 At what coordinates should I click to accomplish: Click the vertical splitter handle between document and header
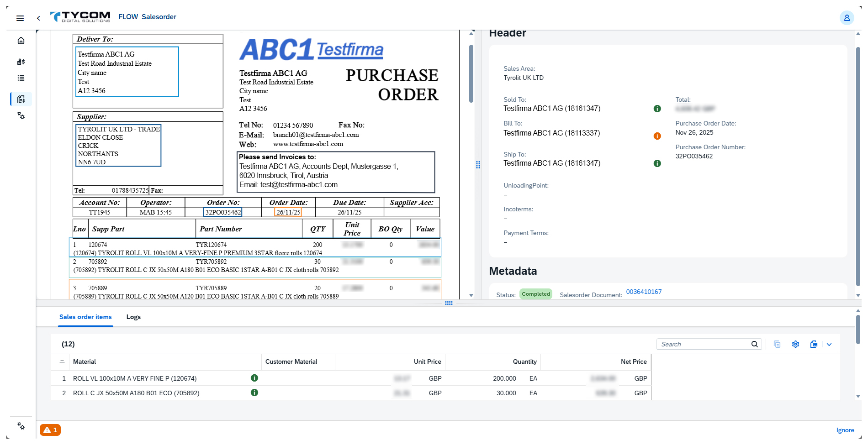click(x=478, y=165)
